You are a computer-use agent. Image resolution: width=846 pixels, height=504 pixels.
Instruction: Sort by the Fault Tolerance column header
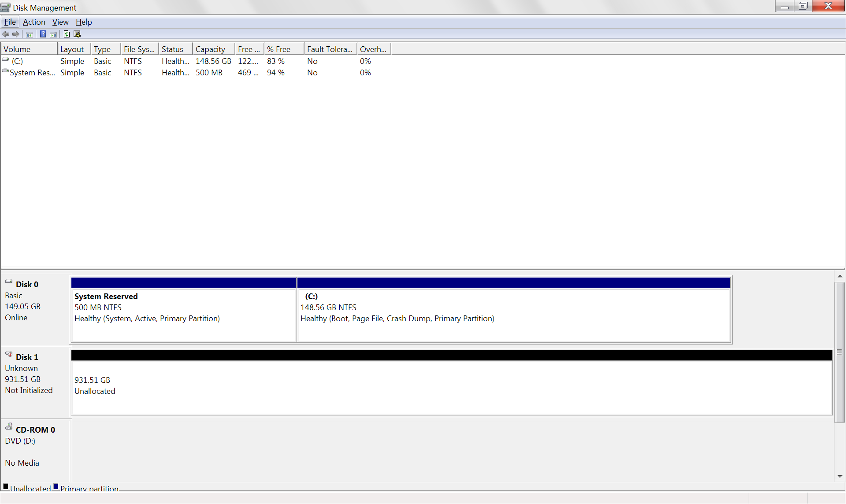pyautogui.click(x=330, y=49)
